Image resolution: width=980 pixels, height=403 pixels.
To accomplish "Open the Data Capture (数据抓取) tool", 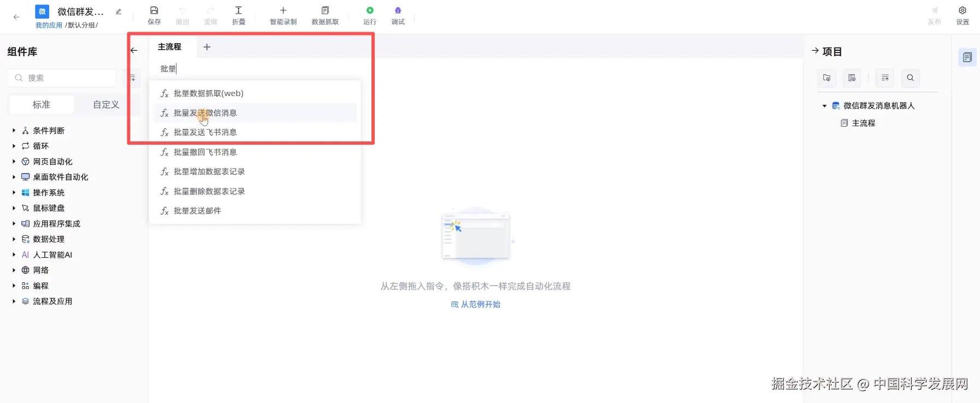I will pyautogui.click(x=325, y=15).
